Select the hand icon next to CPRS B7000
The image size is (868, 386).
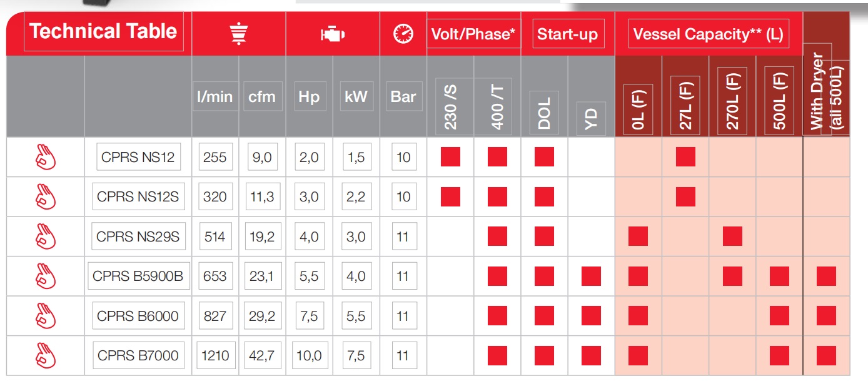pos(46,355)
